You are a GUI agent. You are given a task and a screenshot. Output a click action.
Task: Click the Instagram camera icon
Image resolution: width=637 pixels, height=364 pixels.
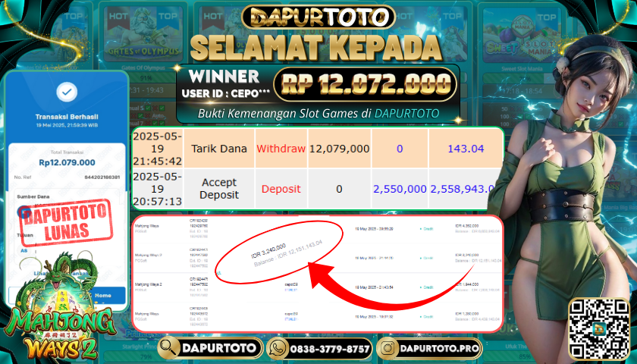pos(388,348)
